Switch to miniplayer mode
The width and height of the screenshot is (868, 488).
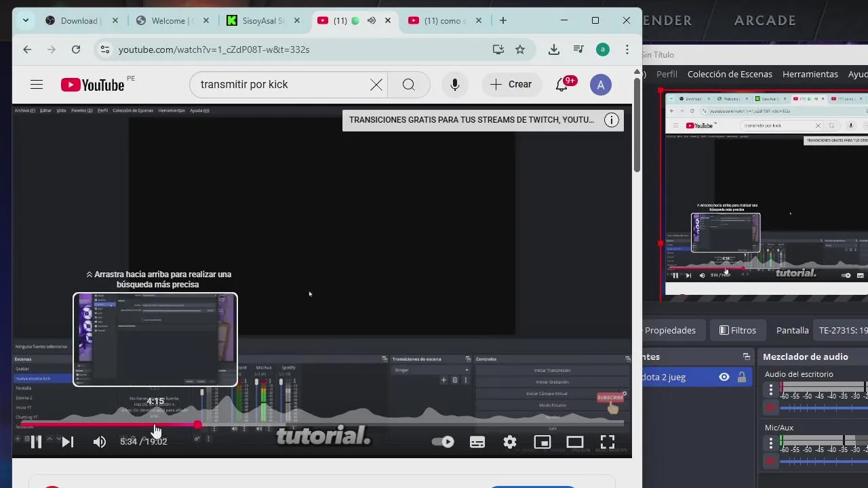(542, 442)
